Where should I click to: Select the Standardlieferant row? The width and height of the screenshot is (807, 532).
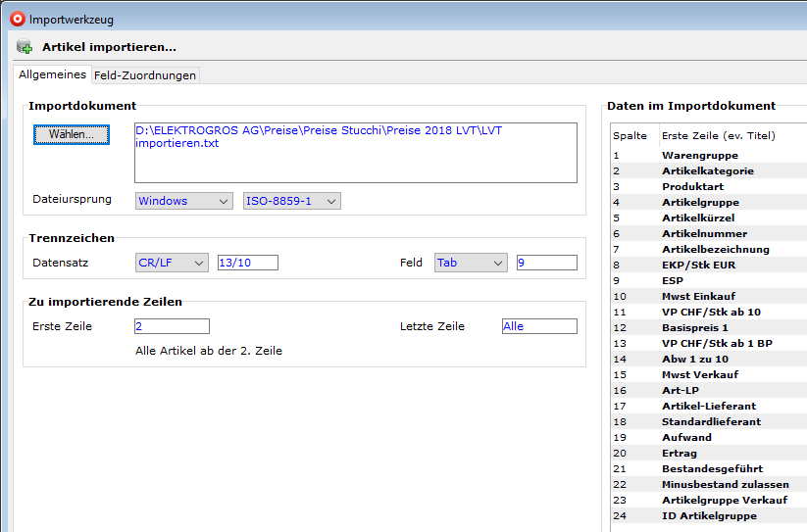(x=711, y=421)
